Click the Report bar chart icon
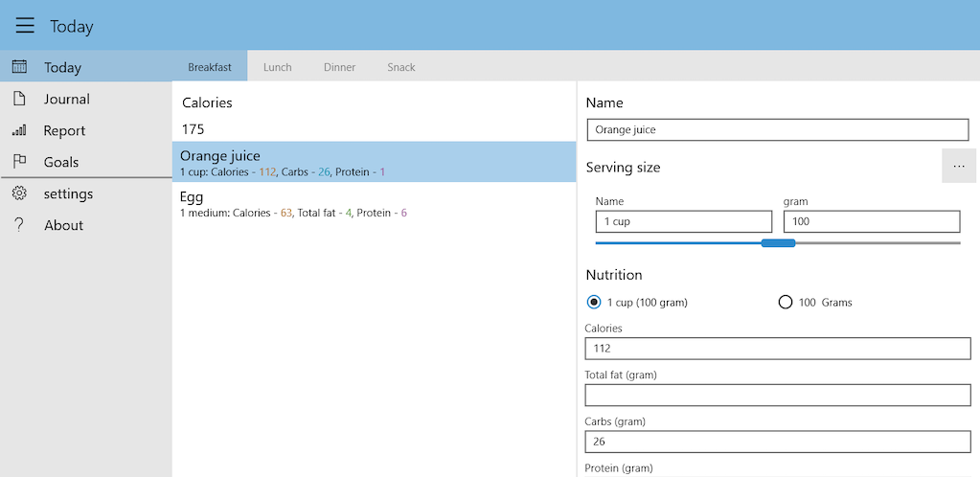Viewport: 980px width, 477px height. [19, 130]
